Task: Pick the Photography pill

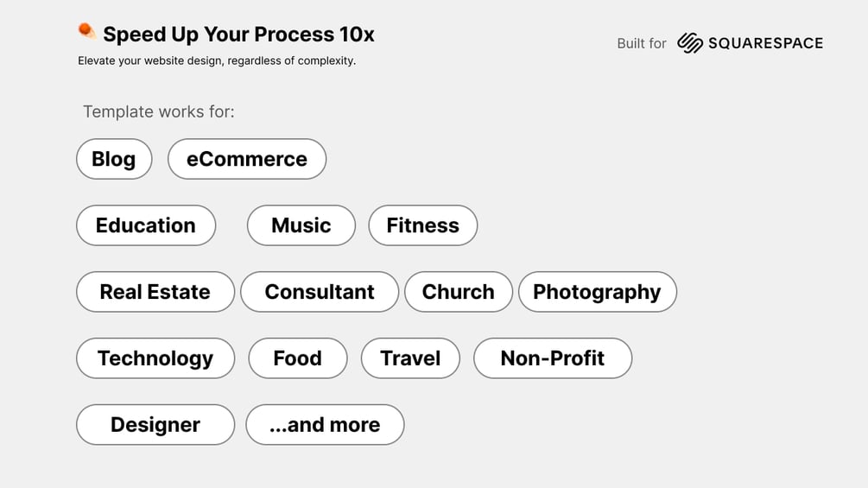Action: [597, 292]
